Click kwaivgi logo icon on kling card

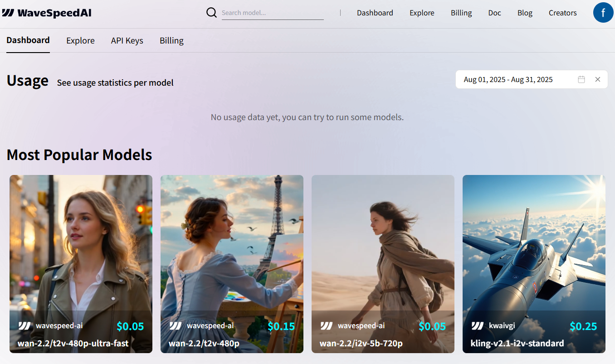point(478,325)
